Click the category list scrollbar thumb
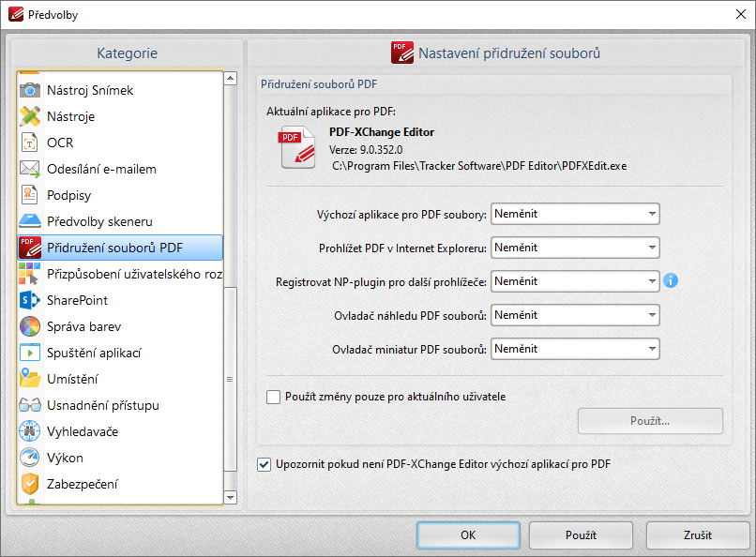Viewport: 756px width, 557px height. (x=231, y=379)
